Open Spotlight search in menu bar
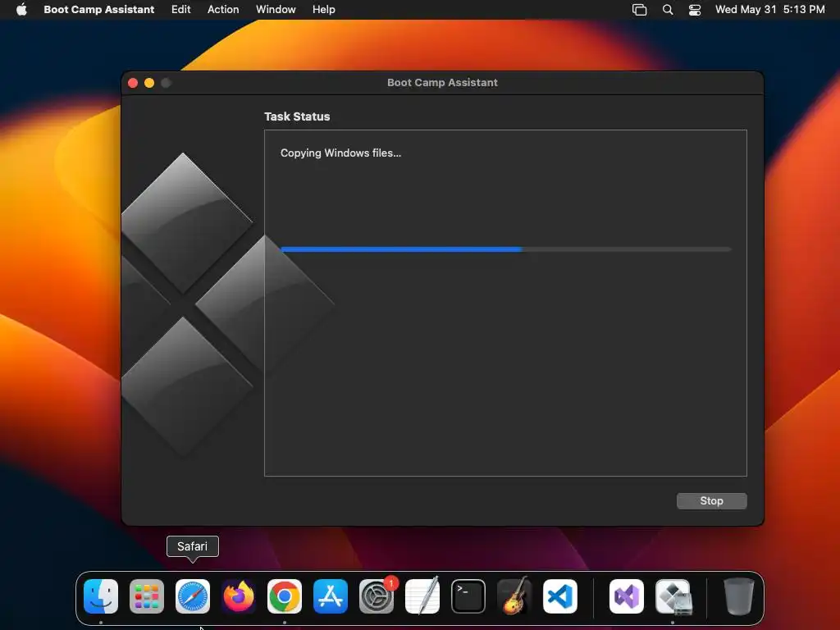The width and height of the screenshot is (840, 630). click(668, 10)
